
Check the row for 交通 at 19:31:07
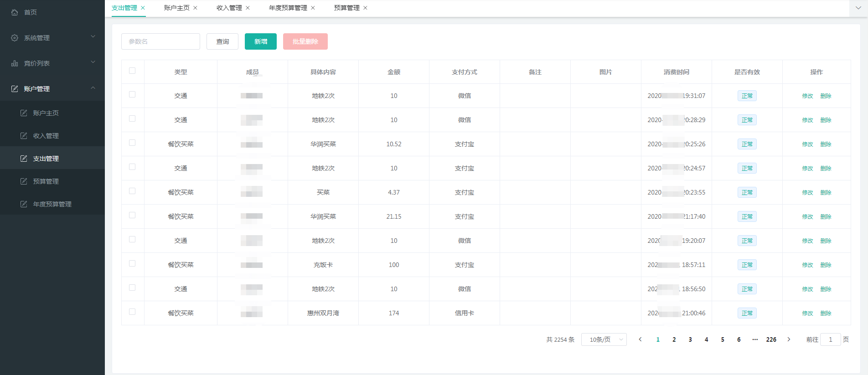pyautogui.click(x=132, y=94)
